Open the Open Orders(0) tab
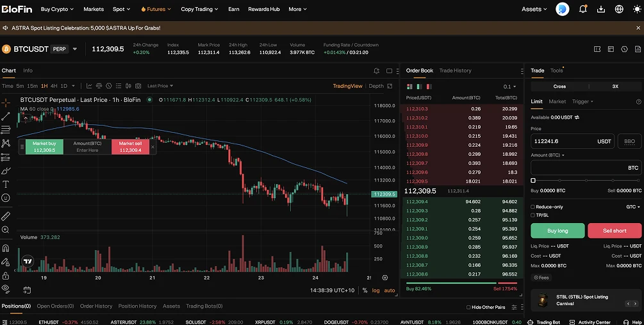 pos(55,306)
